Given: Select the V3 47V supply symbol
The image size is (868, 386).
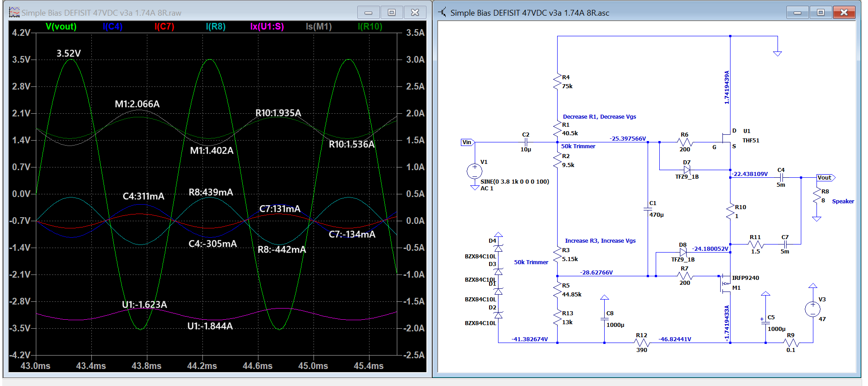Looking at the screenshot, I should (x=812, y=309).
